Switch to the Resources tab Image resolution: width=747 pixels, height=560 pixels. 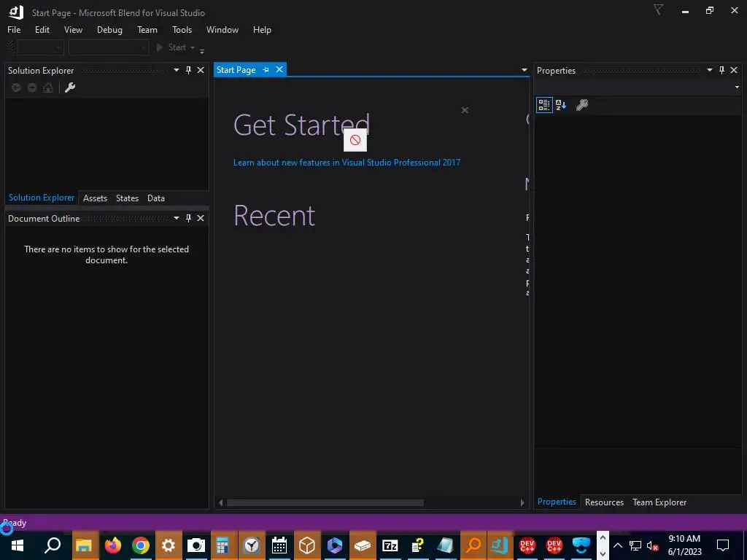click(604, 502)
